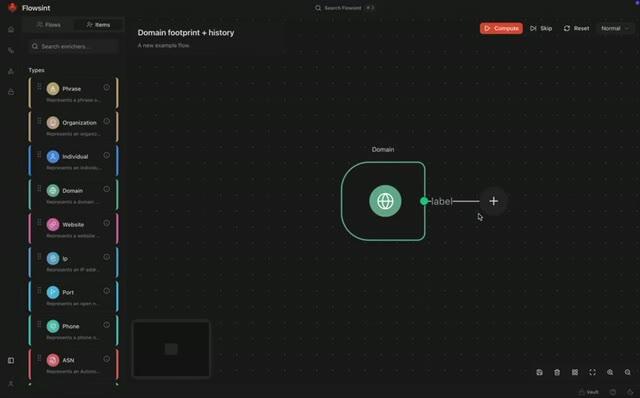Click the sidebar icon below the home icon

[x=11, y=50]
